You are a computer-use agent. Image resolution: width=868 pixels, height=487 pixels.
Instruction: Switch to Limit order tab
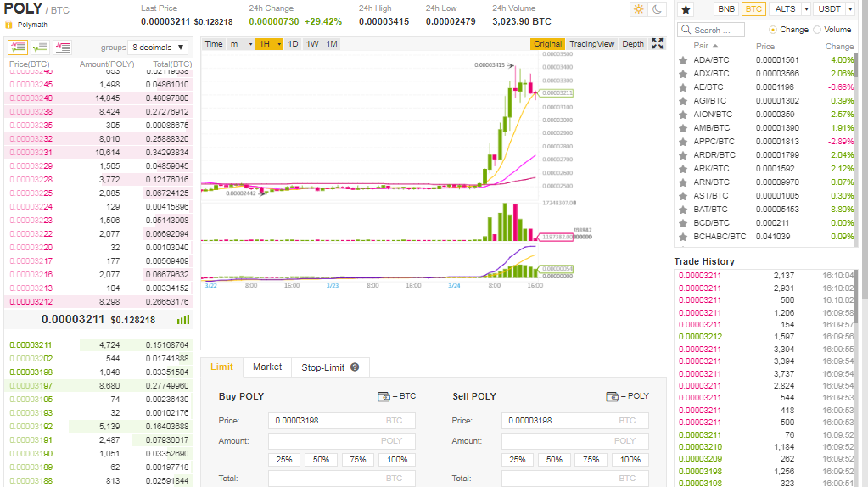[221, 367]
